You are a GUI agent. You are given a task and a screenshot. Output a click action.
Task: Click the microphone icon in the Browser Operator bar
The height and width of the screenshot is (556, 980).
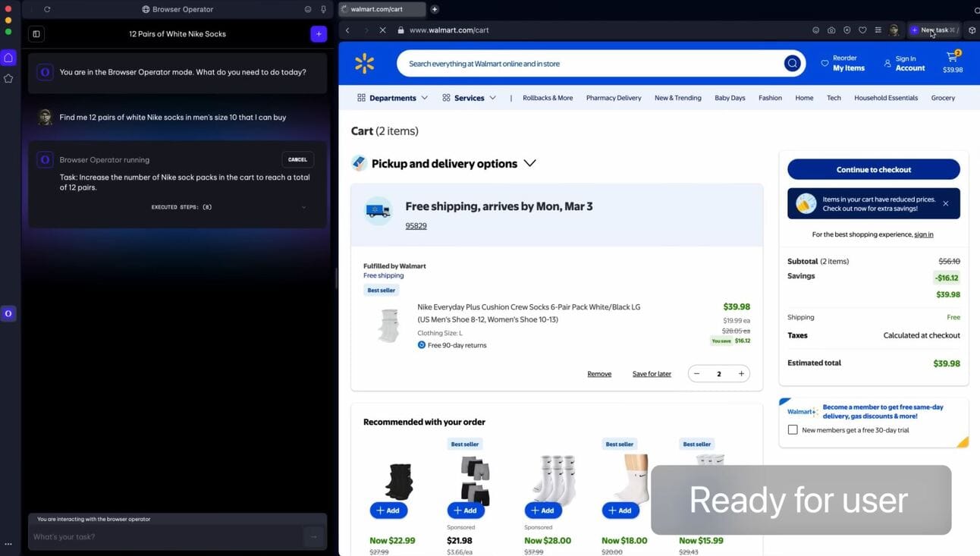point(323,9)
